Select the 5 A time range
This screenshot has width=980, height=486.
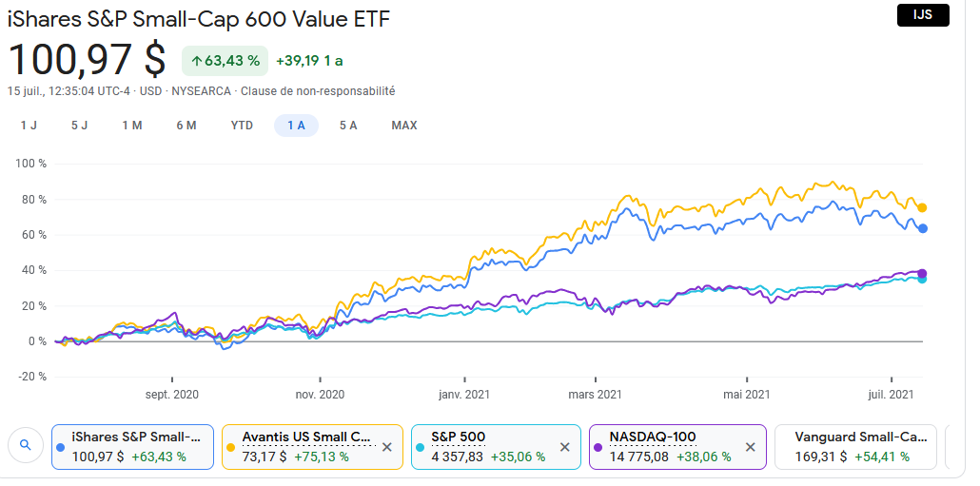pyautogui.click(x=348, y=126)
